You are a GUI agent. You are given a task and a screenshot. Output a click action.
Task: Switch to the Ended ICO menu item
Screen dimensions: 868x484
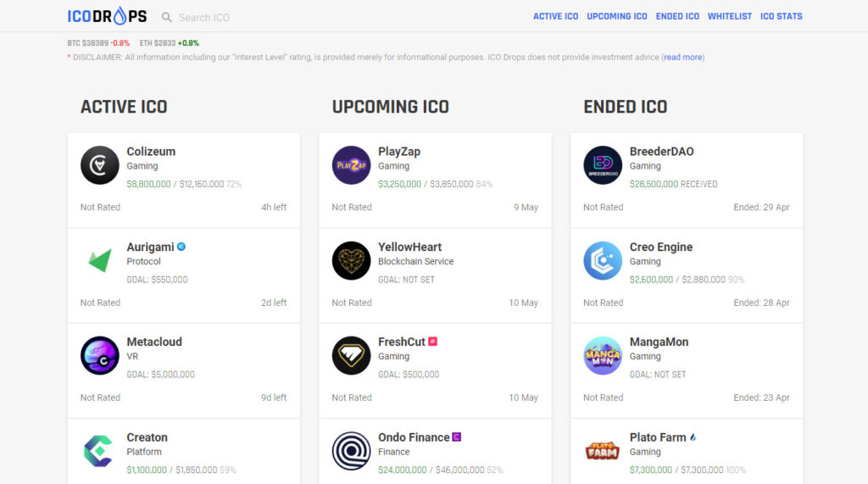click(677, 17)
